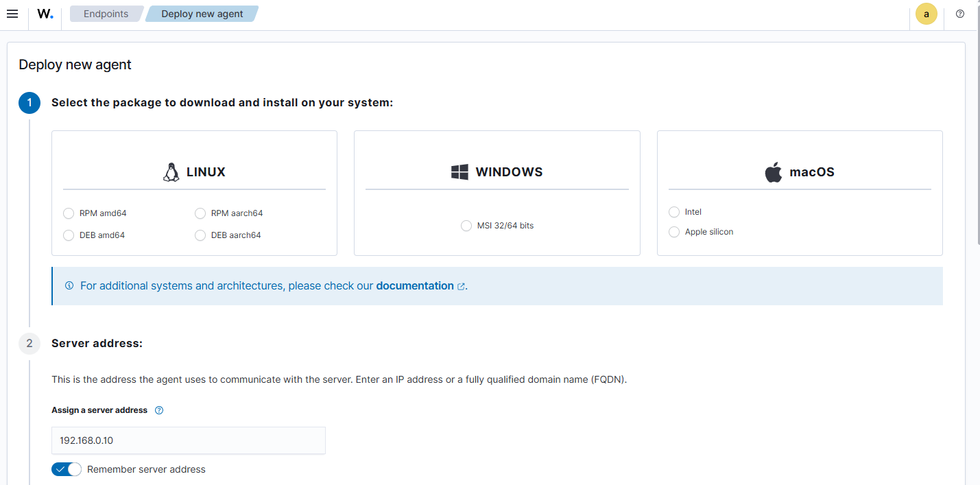Open the hamburger navigation menu
The width and height of the screenshot is (980, 485).
click(12, 14)
